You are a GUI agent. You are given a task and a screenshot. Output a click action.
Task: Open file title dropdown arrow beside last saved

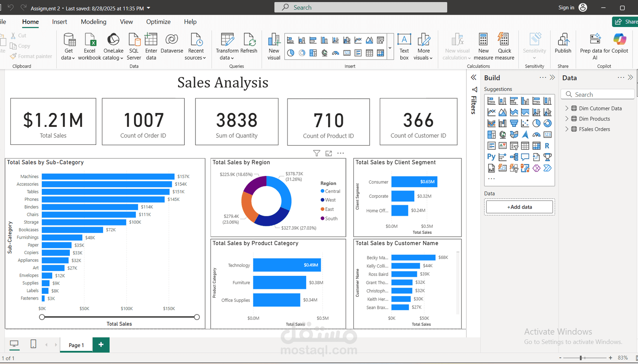149,8
